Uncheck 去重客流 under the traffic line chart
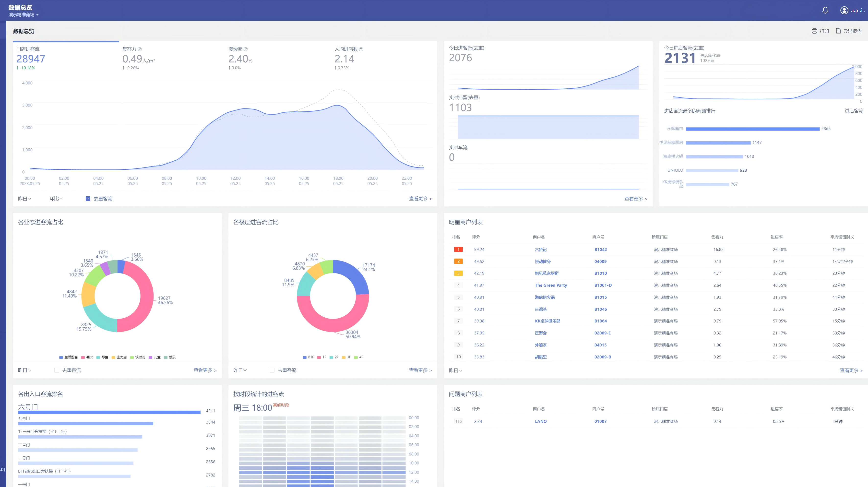The image size is (868, 487). tap(88, 199)
